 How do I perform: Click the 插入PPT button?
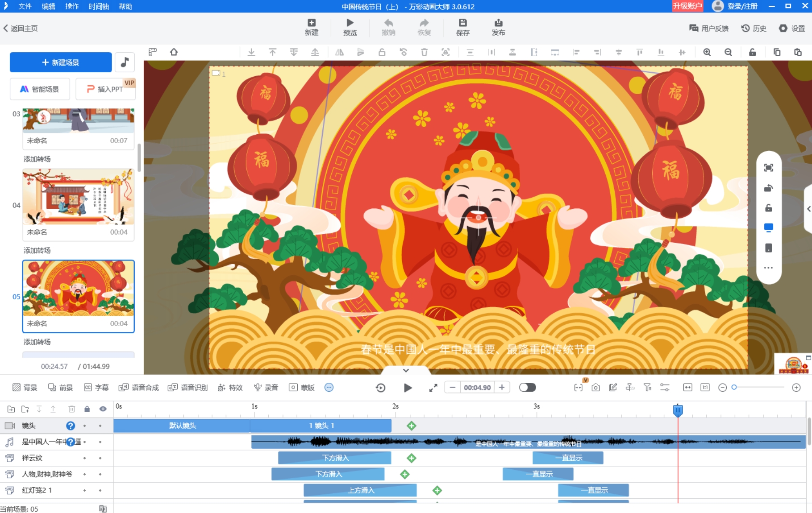coord(105,89)
